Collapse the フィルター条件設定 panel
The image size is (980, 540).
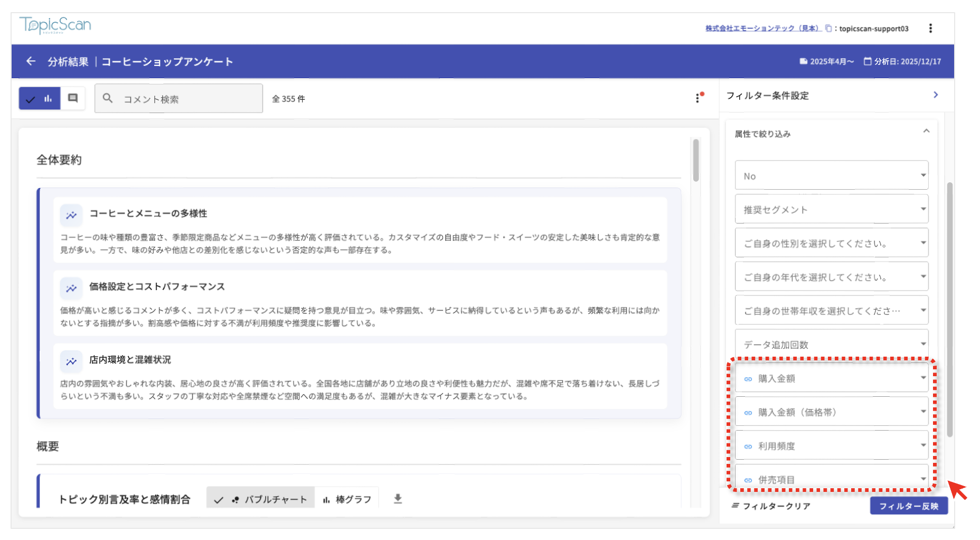click(x=936, y=95)
